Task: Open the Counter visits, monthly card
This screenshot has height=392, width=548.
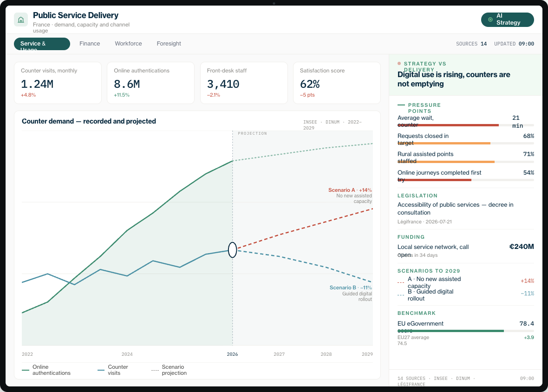Action: click(x=58, y=83)
